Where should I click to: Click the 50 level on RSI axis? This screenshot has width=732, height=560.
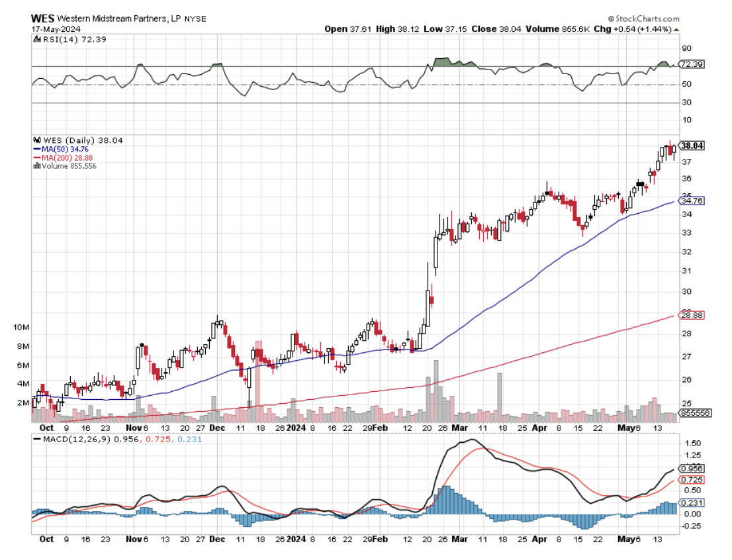pyautogui.click(x=687, y=85)
